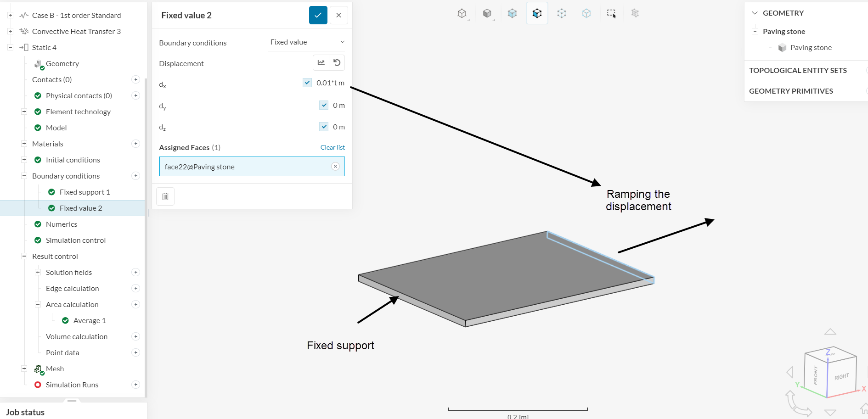Rotate view up with top triangle arrow

830,331
